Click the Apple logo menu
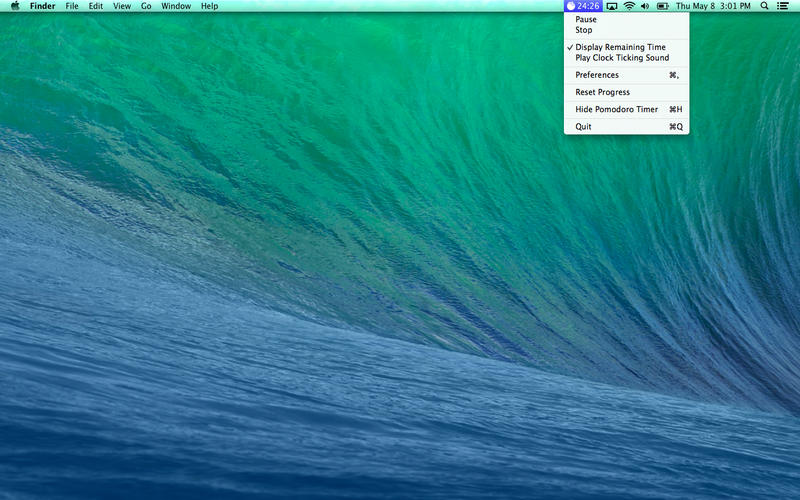The width and height of the screenshot is (800, 500). (x=15, y=6)
